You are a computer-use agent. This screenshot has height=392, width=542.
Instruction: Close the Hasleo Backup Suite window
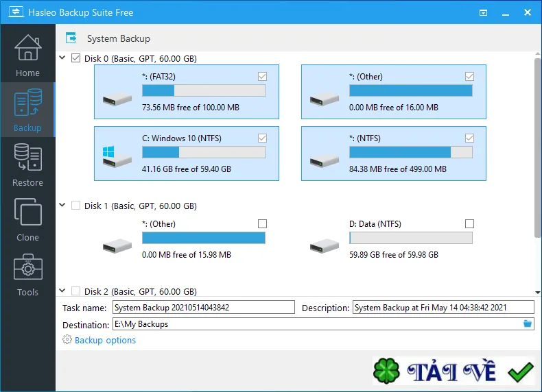click(x=528, y=12)
